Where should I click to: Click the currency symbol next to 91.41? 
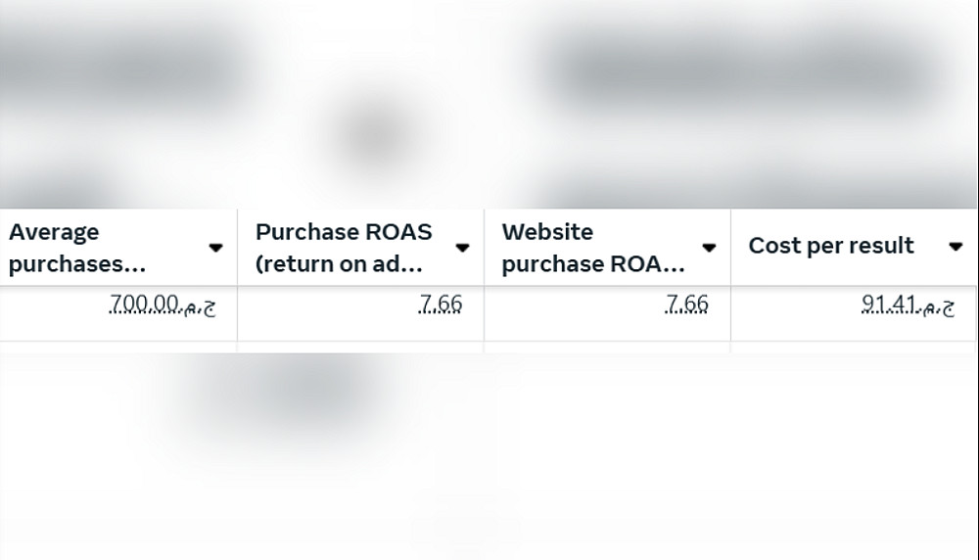point(935,307)
